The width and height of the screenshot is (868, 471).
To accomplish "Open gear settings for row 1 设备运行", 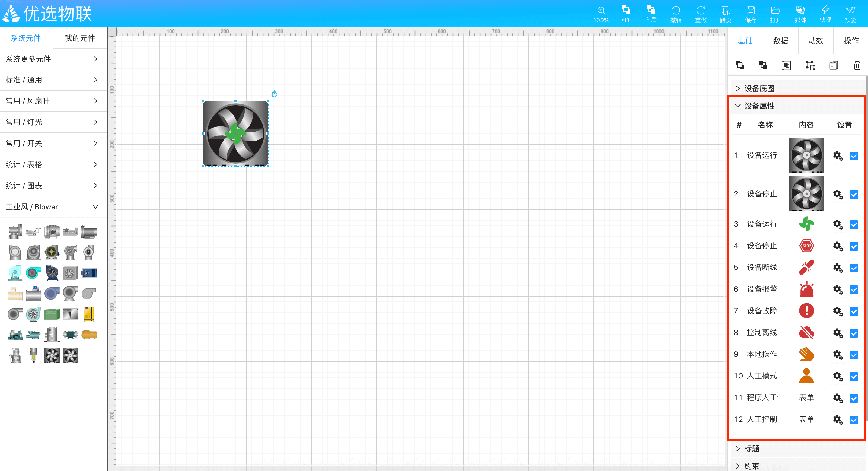I will [x=838, y=156].
